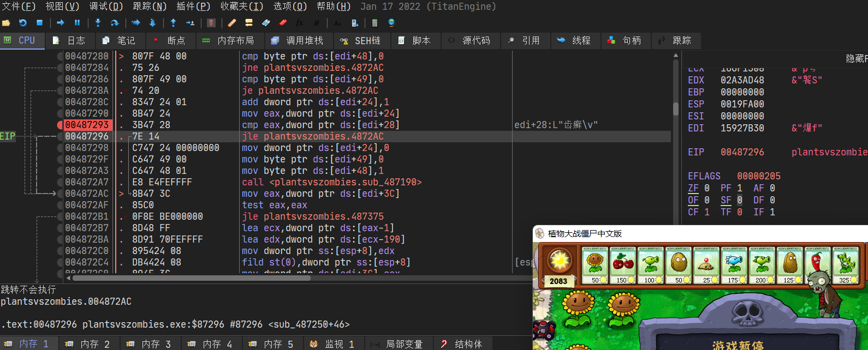Toggle the SF flag in registers
The height and width of the screenshot is (350, 868).
point(726,200)
